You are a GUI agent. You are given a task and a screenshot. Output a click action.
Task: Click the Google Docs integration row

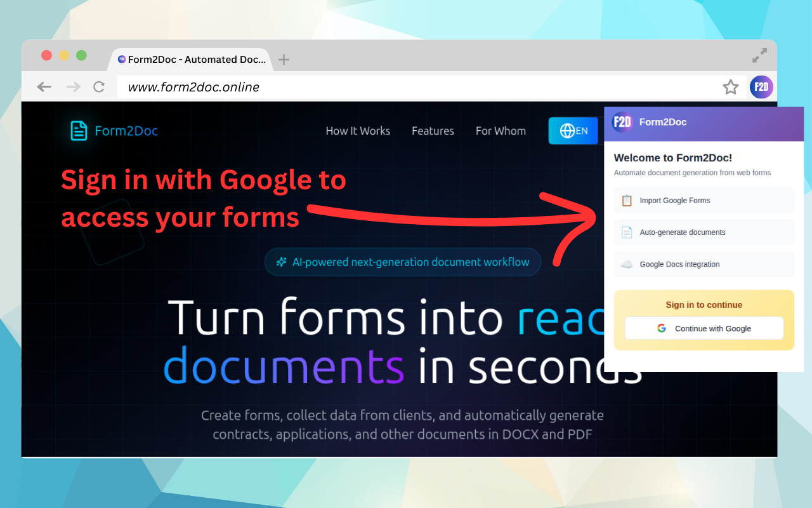tap(704, 264)
